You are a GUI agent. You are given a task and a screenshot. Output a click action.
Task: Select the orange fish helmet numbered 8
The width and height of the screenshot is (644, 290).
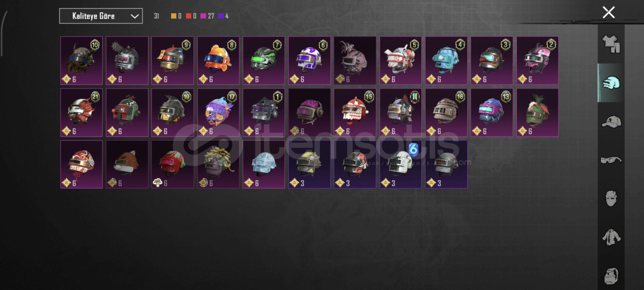218,61
